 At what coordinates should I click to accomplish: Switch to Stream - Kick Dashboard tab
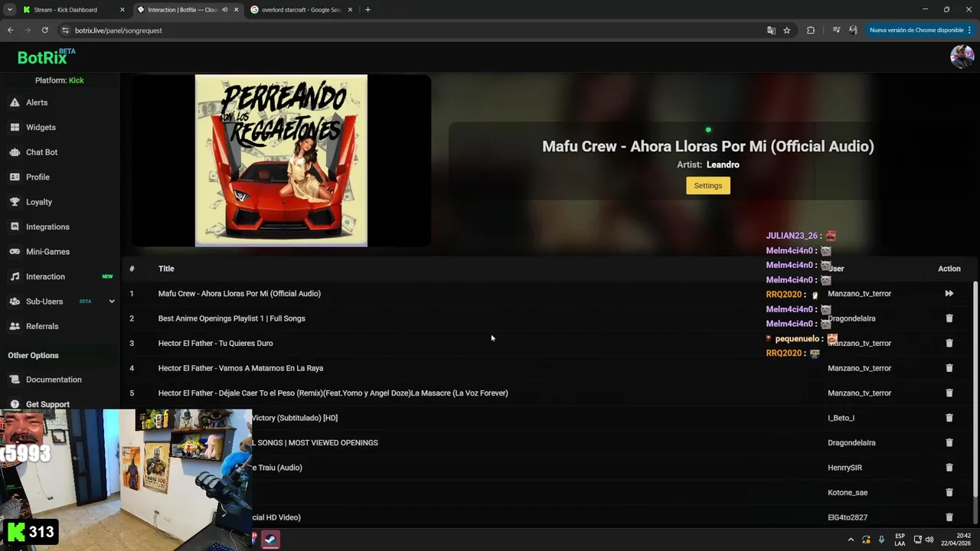click(65, 10)
